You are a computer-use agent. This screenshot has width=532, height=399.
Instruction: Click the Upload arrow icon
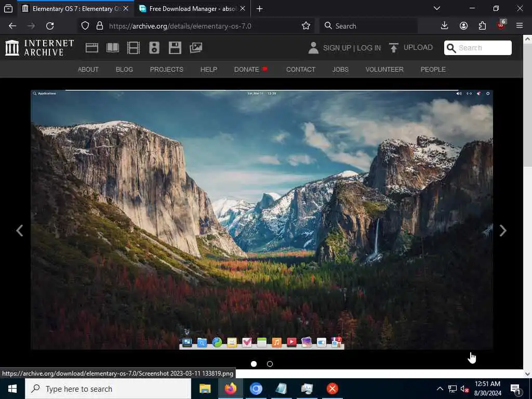[394, 48]
